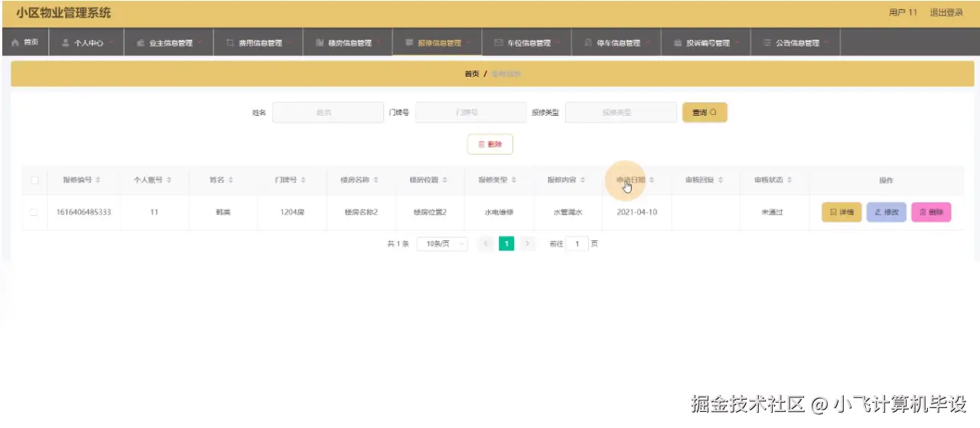Click the icon beside 投诉编号管理
Image resolution: width=980 pixels, height=428 pixels.
coord(678,43)
